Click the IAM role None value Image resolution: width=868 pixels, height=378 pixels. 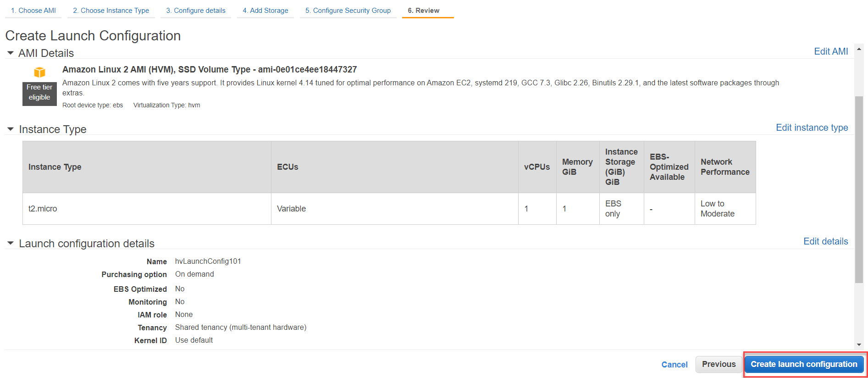(184, 314)
